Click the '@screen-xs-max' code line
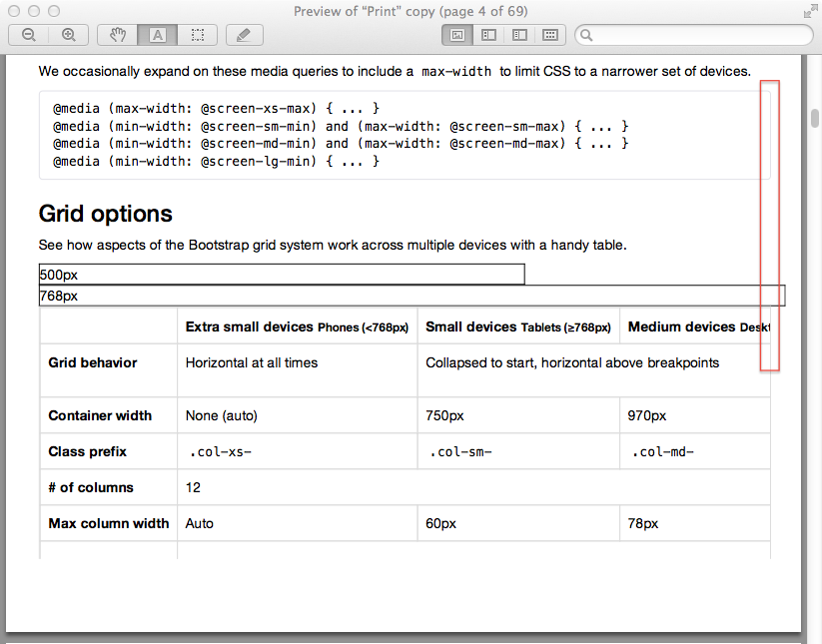This screenshot has height=644, width=822. (216, 109)
